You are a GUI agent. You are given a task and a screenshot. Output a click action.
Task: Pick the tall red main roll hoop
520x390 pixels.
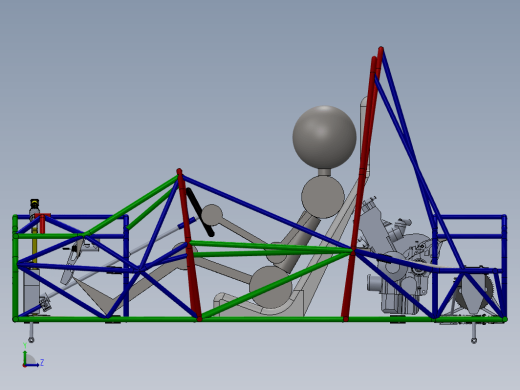362,183
